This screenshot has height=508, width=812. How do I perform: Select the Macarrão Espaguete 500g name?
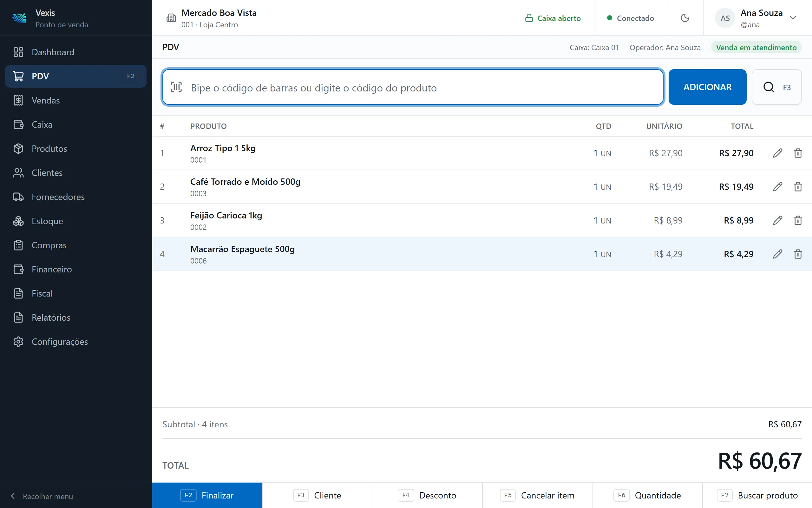(242, 249)
